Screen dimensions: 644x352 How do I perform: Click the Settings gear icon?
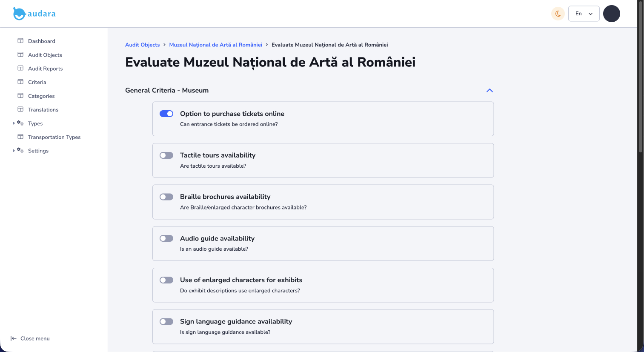[20, 150]
